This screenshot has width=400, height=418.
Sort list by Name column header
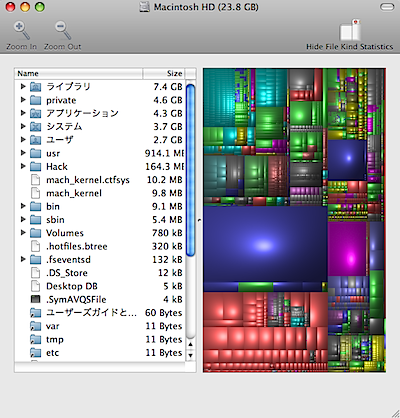(x=79, y=73)
